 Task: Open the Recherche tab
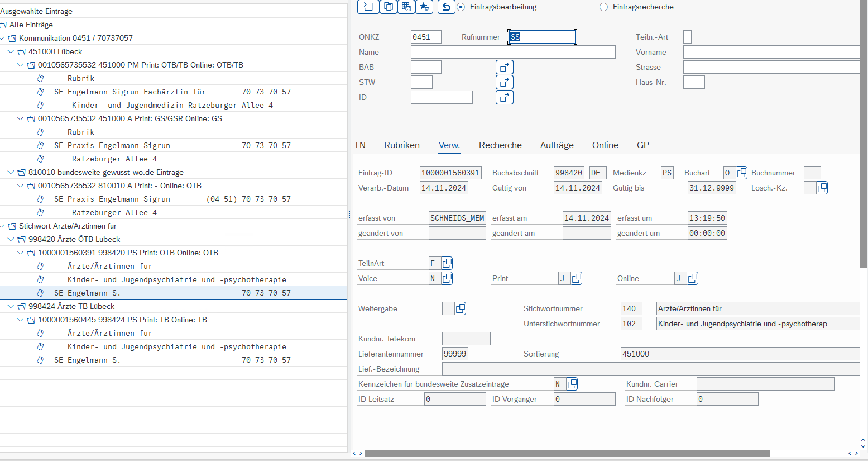coord(500,145)
